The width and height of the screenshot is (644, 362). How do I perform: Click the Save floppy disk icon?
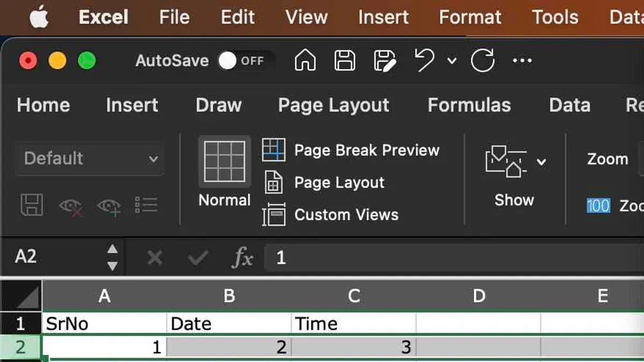pyautogui.click(x=345, y=61)
